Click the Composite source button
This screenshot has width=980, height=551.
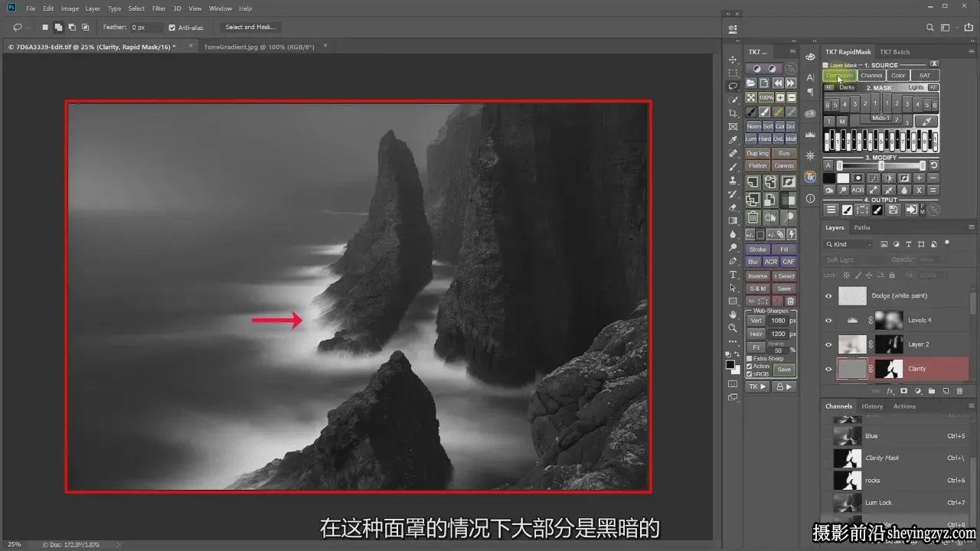point(840,76)
